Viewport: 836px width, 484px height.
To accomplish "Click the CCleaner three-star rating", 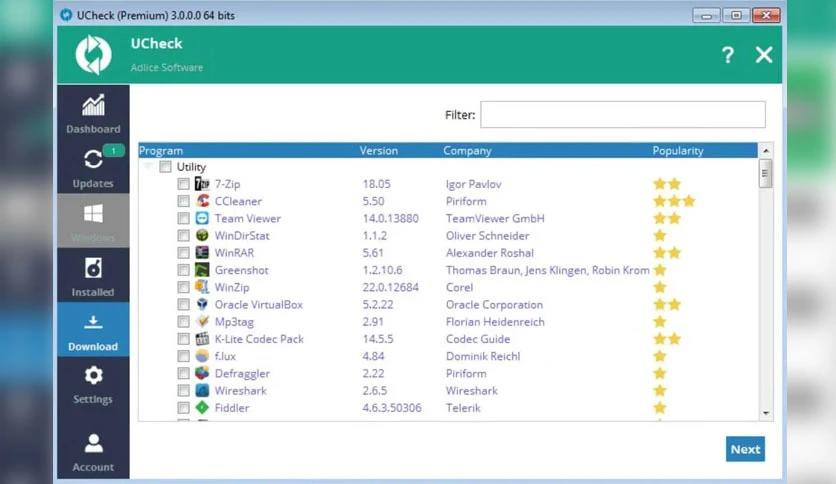I will click(674, 201).
